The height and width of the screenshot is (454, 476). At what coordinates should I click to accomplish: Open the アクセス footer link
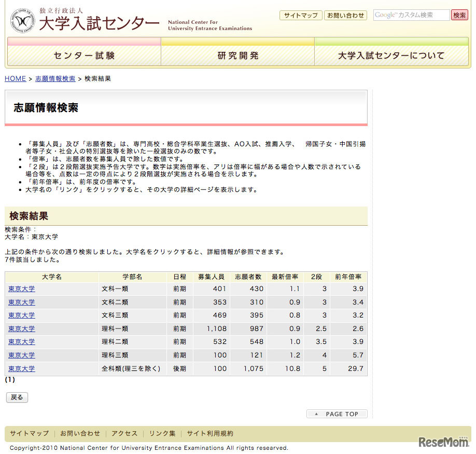point(124,434)
